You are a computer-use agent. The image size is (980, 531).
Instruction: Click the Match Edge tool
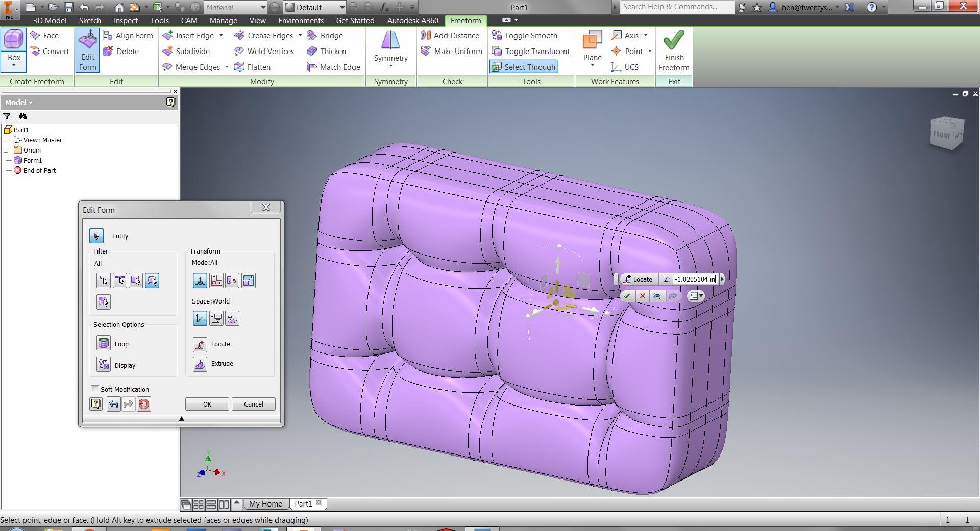pos(334,67)
